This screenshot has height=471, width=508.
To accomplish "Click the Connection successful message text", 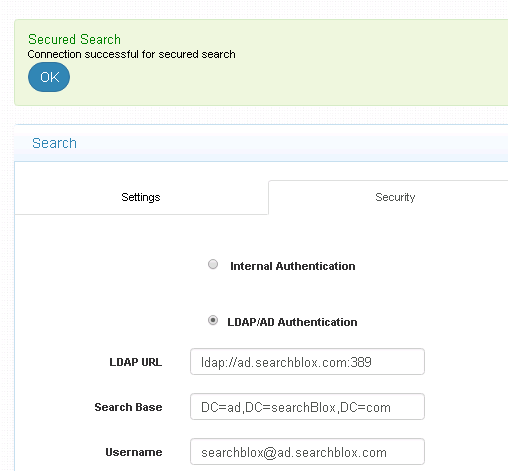I will (131, 54).
